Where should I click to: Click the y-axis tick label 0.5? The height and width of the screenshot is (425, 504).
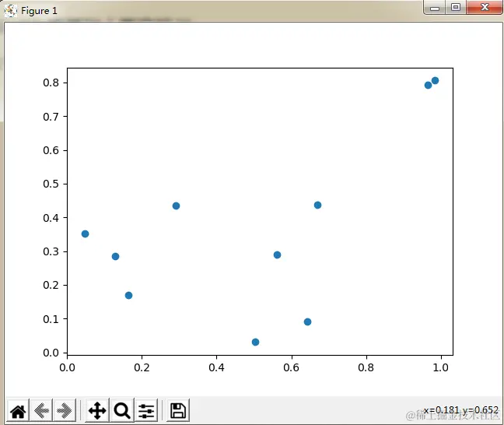[x=51, y=184]
